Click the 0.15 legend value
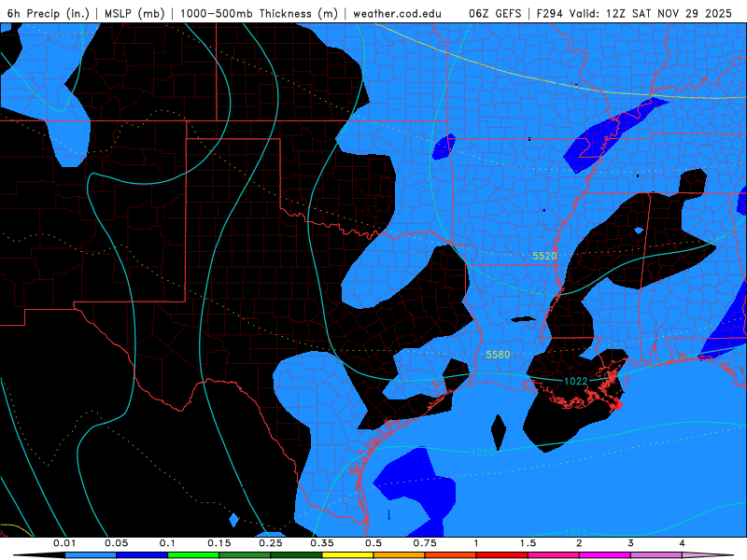Viewport: 747px width, 560px height. 219,543
